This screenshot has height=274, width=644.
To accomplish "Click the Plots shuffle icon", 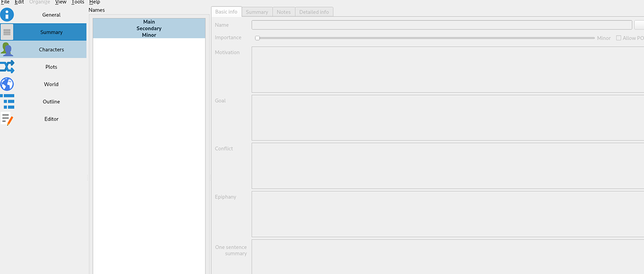I will tap(7, 67).
